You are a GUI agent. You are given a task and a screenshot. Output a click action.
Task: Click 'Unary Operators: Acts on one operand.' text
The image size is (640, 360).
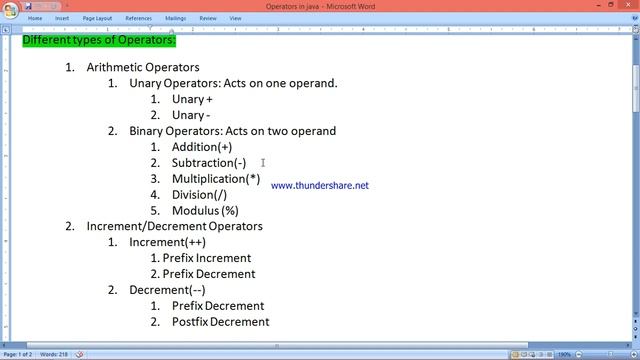[x=233, y=83]
